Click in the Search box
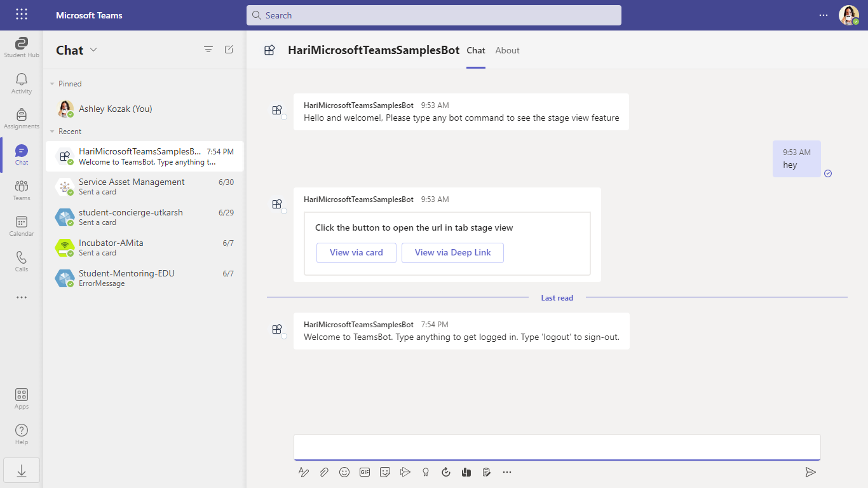This screenshot has width=868, height=488. [x=434, y=15]
